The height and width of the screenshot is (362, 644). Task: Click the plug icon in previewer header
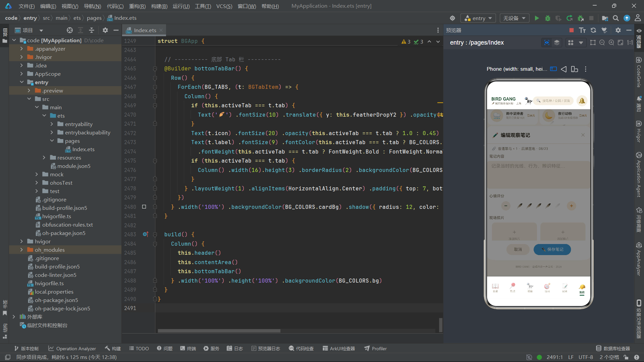point(604,30)
